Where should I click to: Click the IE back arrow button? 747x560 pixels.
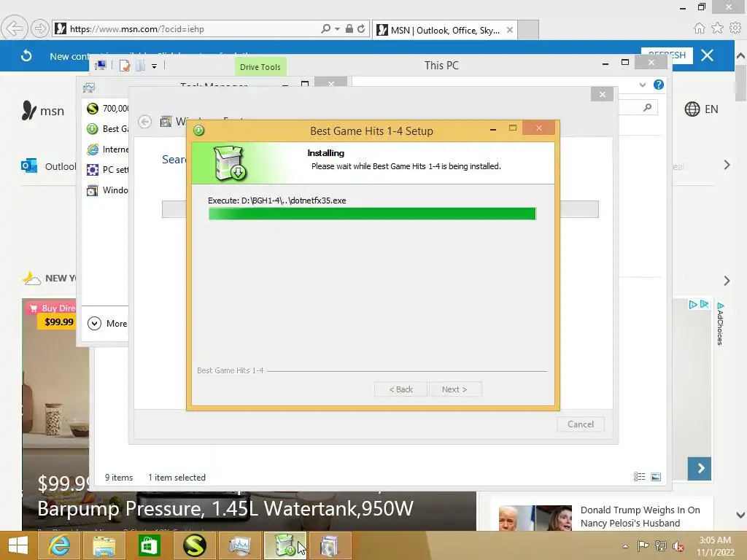click(x=15, y=28)
